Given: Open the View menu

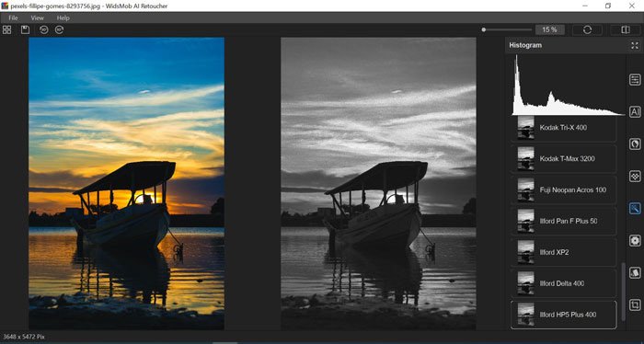Looking at the screenshot, I should (x=38, y=18).
